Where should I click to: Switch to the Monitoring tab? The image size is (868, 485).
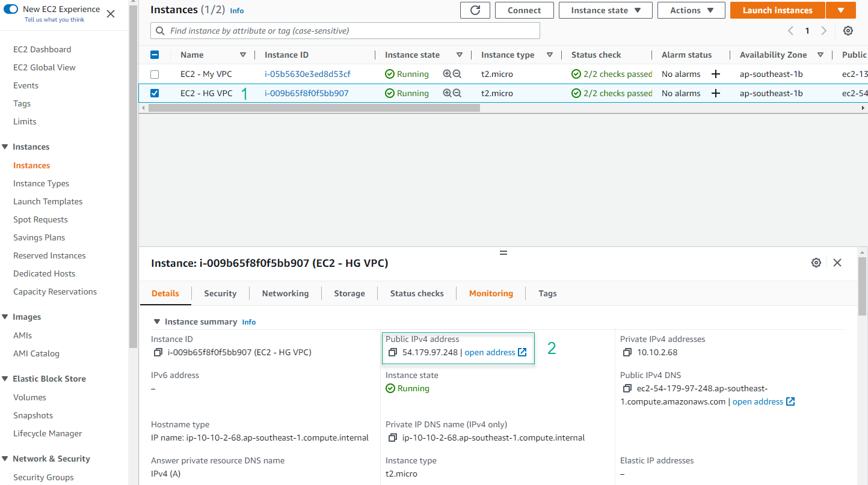pyautogui.click(x=491, y=293)
